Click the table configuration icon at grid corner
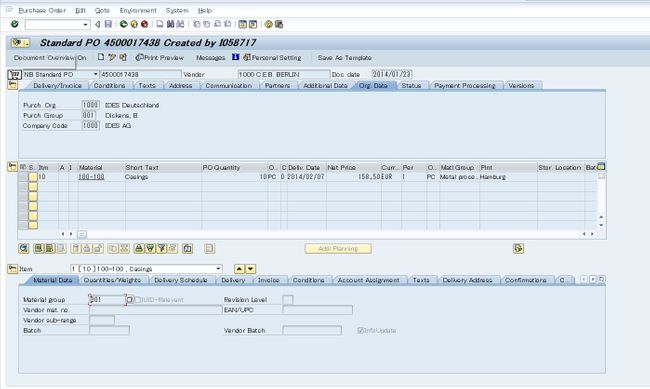Viewport: 650px width, 389px height. [601, 167]
